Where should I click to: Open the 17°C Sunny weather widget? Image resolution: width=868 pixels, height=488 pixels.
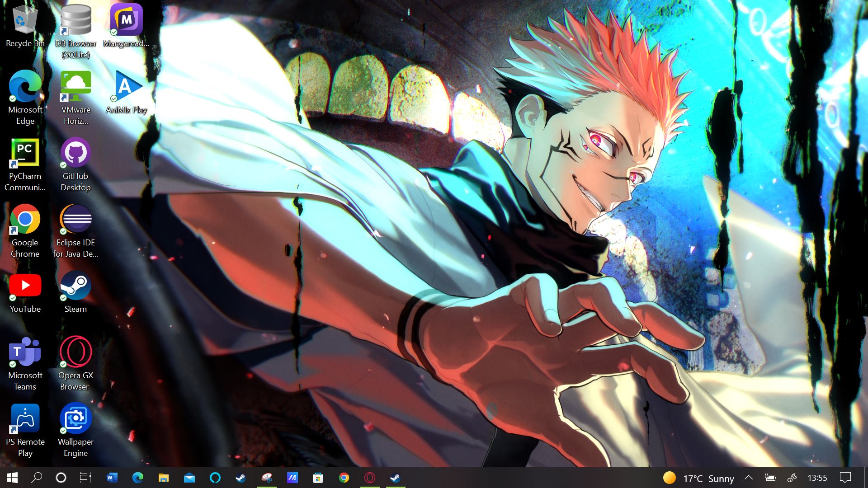click(698, 478)
